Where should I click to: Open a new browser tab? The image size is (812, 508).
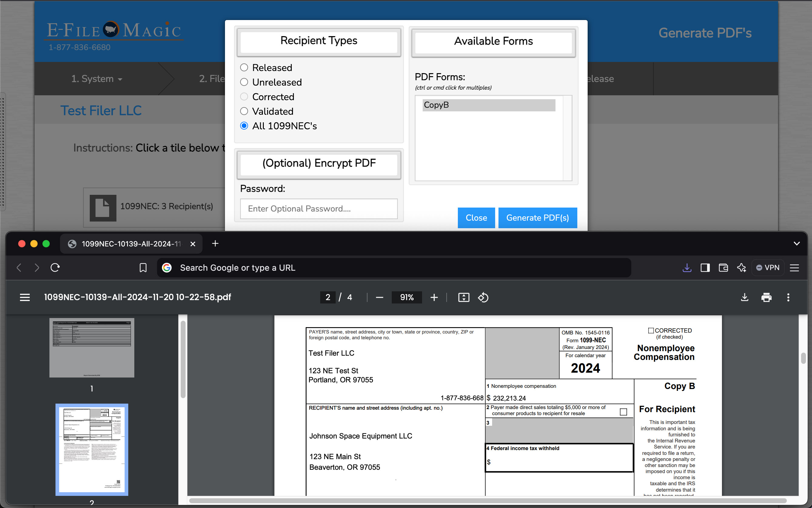[x=215, y=244]
